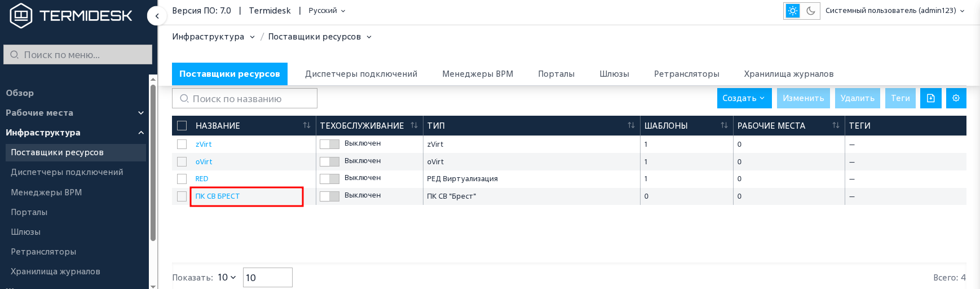Image resolution: width=980 pixels, height=289 pixels.
Task: Switch to Менеджеры ВРМ tab
Action: click(478, 74)
